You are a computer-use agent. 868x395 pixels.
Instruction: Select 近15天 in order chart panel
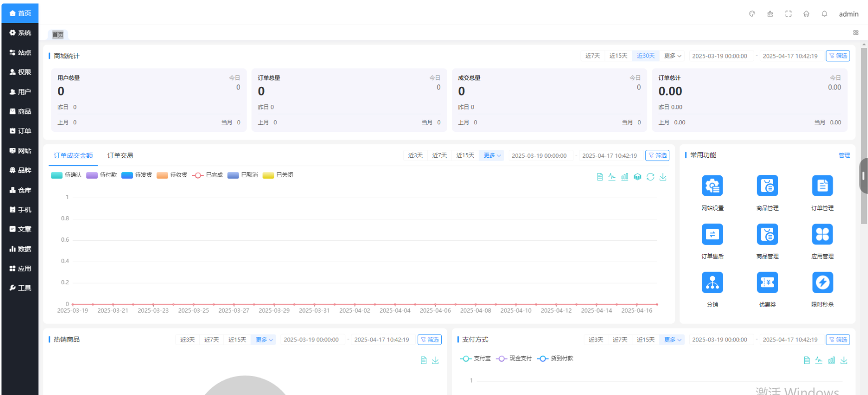465,155
